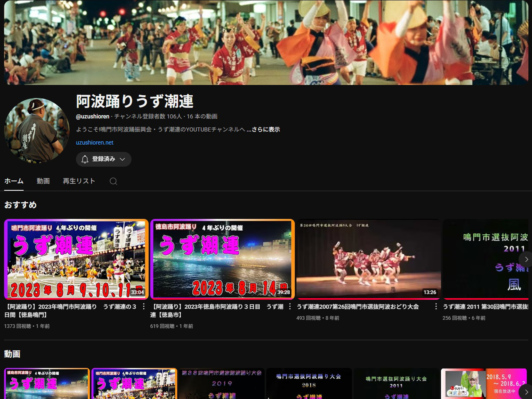Play the 2023年8月14日 thumbnail video
Screen dimensions: 532x399
point(222,259)
